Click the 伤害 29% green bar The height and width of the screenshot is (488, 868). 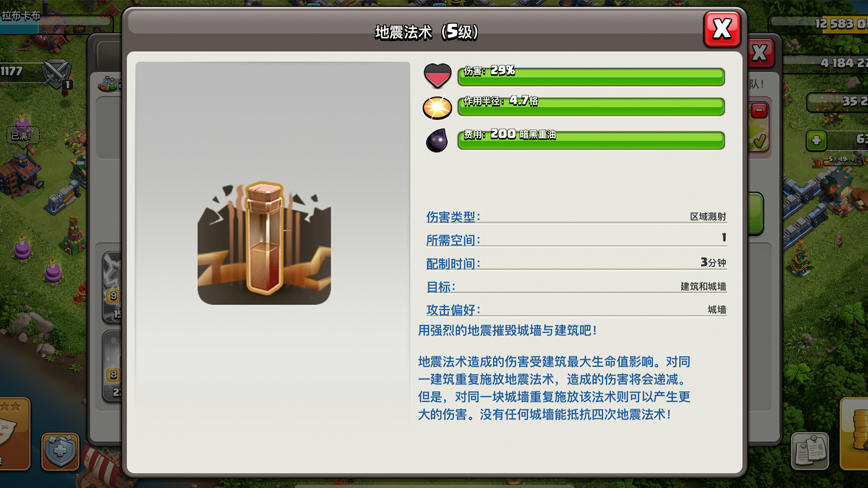coord(591,76)
